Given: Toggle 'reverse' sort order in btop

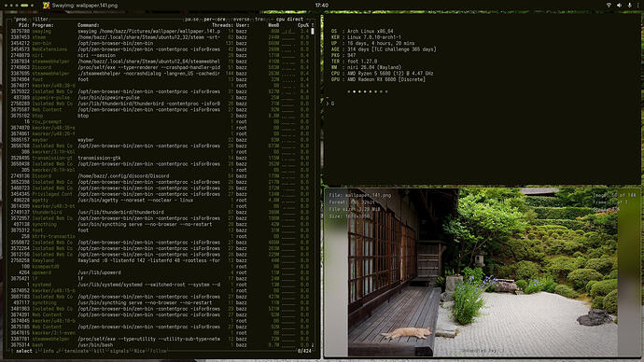Looking at the screenshot, I should (x=240, y=19).
